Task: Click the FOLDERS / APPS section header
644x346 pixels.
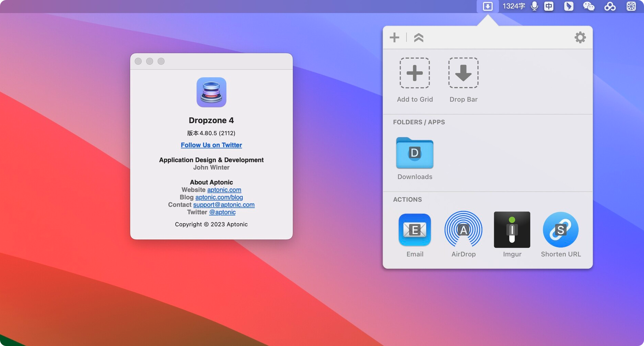Action: (419, 122)
